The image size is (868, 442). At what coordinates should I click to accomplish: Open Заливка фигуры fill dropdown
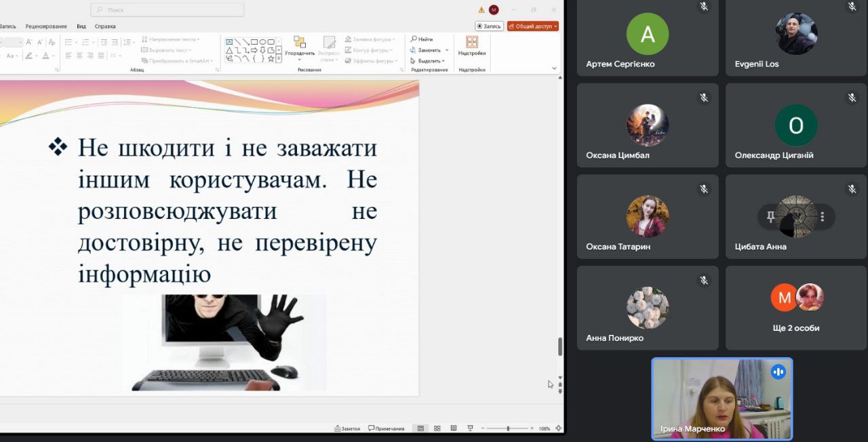[x=370, y=39]
